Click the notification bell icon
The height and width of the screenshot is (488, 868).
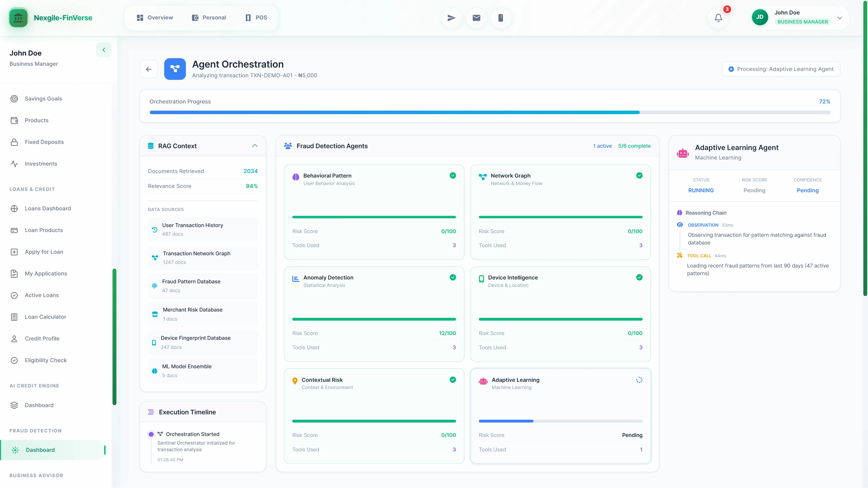point(718,18)
